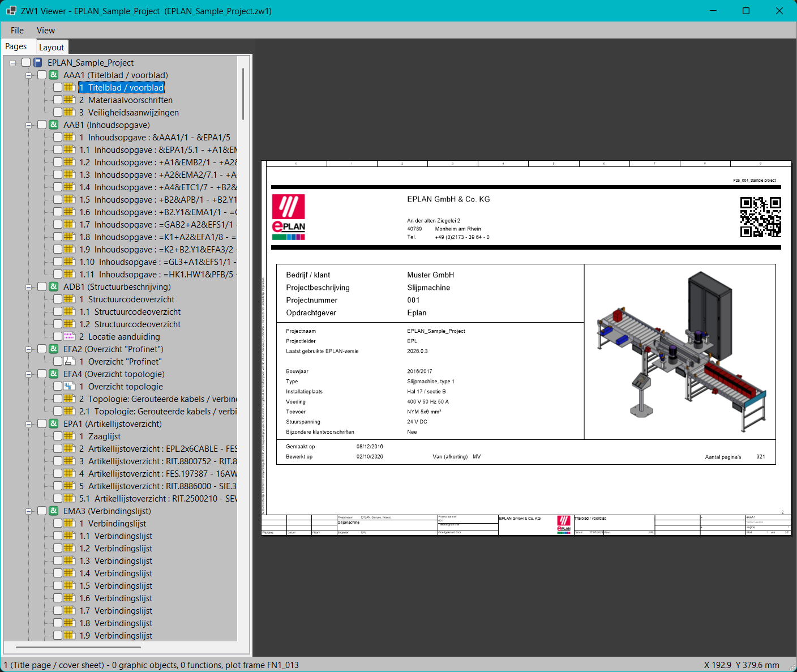Image resolution: width=797 pixels, height=672 pixels.
Task: Click the EPLAN_Sample_Project project book icon
Action: [x=38, y=63]
